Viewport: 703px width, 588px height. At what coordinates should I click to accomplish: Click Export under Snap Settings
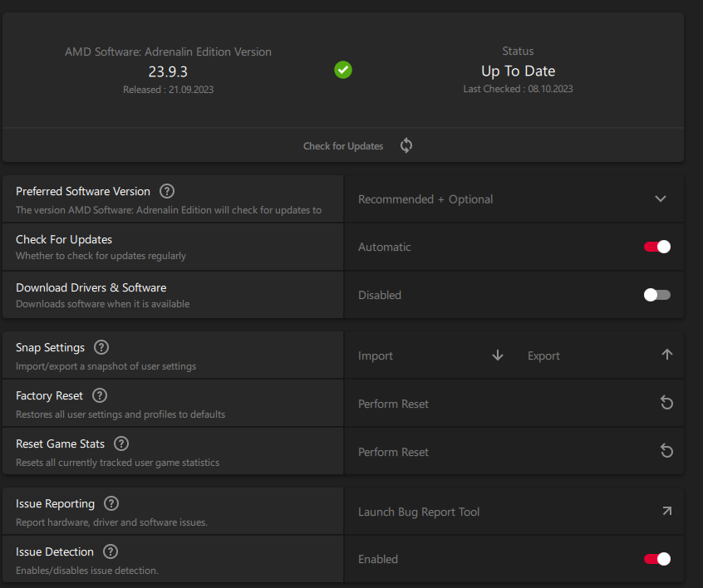[x=543, y=355]
